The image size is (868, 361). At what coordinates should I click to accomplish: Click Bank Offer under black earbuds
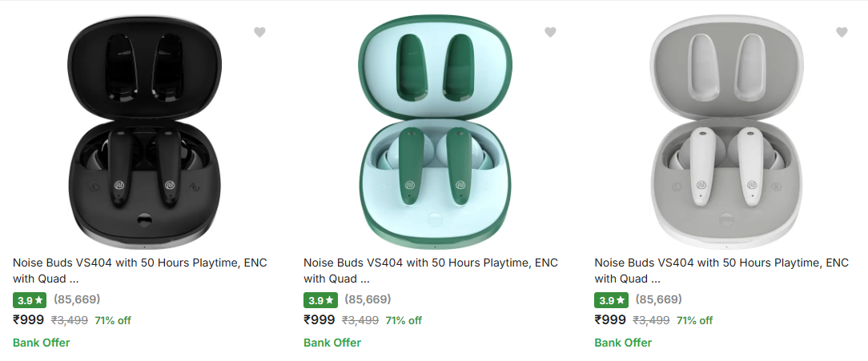pyautogui.click(x=42, y=343)
